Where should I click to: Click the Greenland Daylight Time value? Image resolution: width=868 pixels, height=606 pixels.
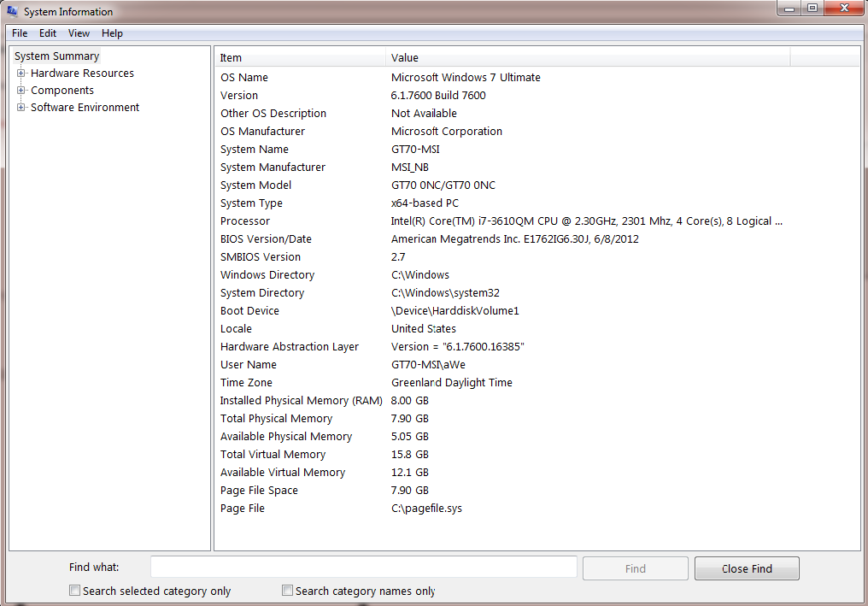451,383
